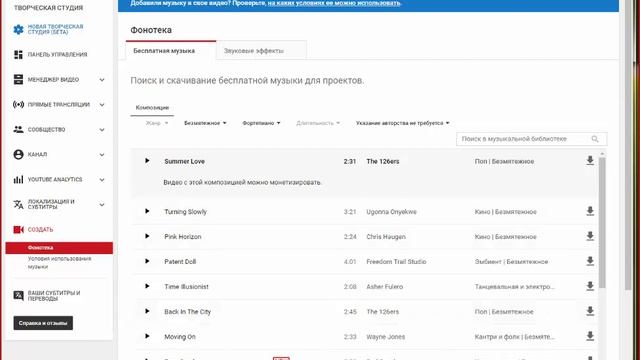This screenshot has height=360, width=640.
Task: Expand the Прямые трансляции sidebar section
Action: [x=102, y=105]
